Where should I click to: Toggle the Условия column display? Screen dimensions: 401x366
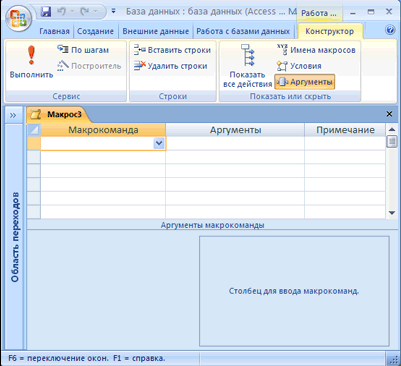(x=299, y=66)
